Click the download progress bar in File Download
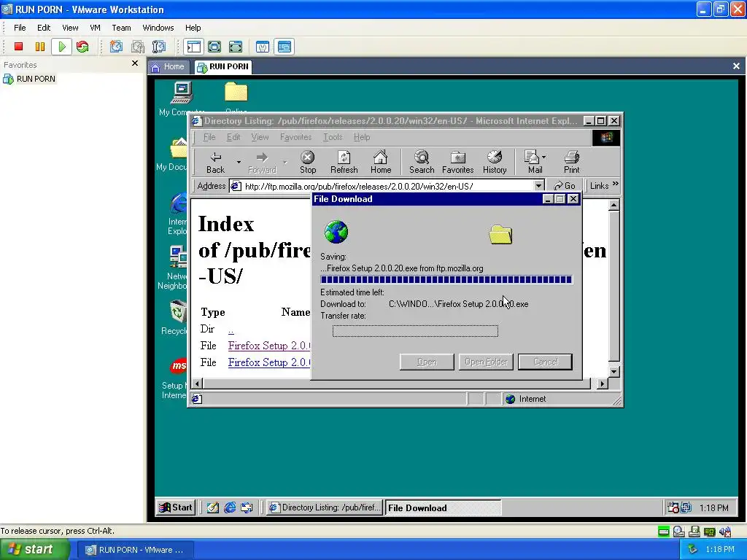Image resolution: width=747 pixels, height=560 pixels. tap(446, 279)
